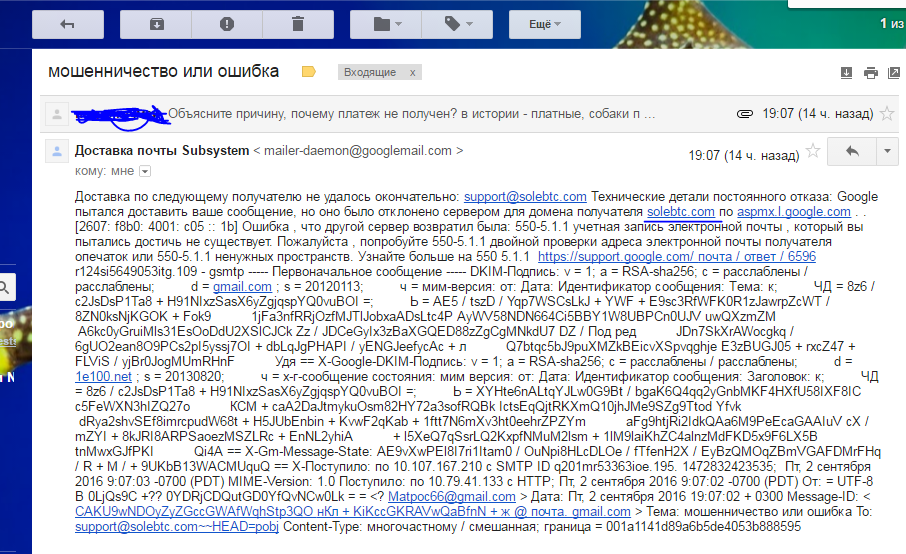Viewport: 906px width, 554px height.
Task: Print the whole conversation
Action: point(870,72)
